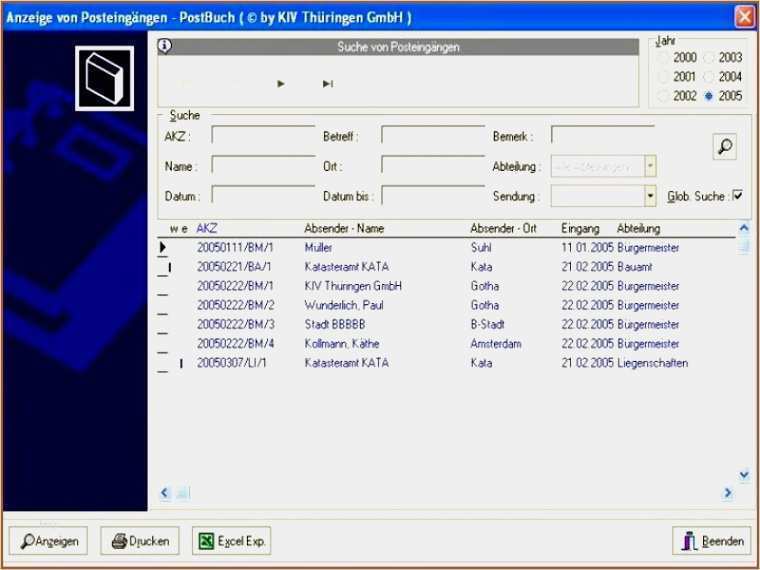This screenshot has width=760, height=570.
Task: Click Absender - Name column header
Action: pos(344,229)
